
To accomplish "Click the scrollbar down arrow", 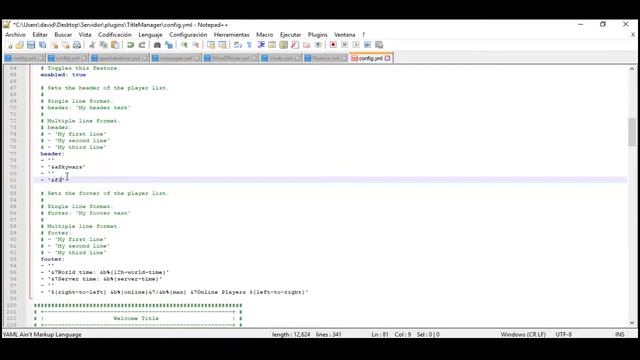I will (632, 323).
